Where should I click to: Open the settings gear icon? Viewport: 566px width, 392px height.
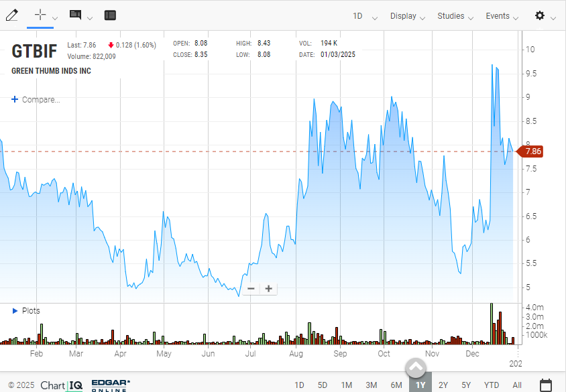tap(540, 15)
